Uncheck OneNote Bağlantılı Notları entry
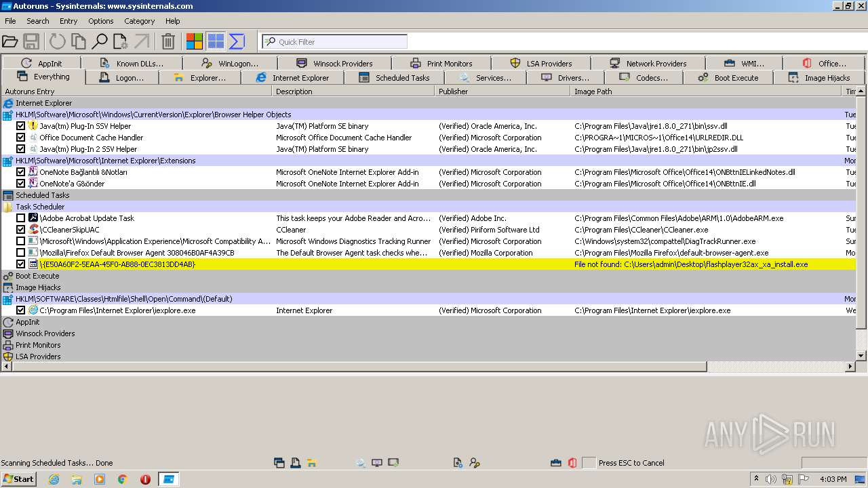Viewport: 868px width, 488px height. pos(21,172)
